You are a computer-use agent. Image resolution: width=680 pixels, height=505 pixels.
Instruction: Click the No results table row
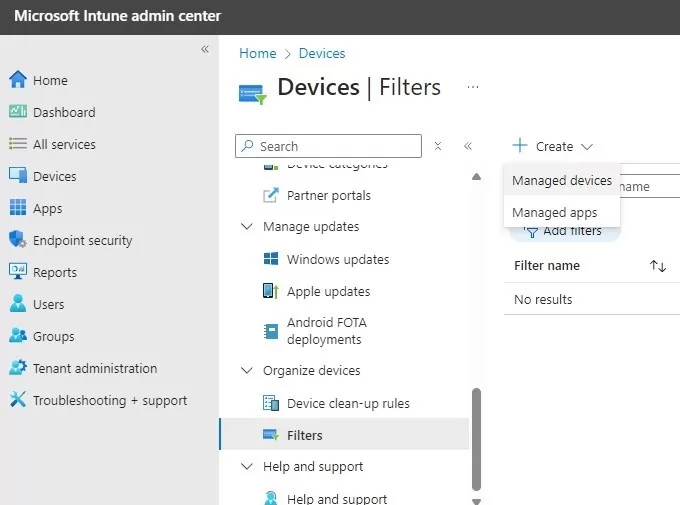(x=592, y=299)
